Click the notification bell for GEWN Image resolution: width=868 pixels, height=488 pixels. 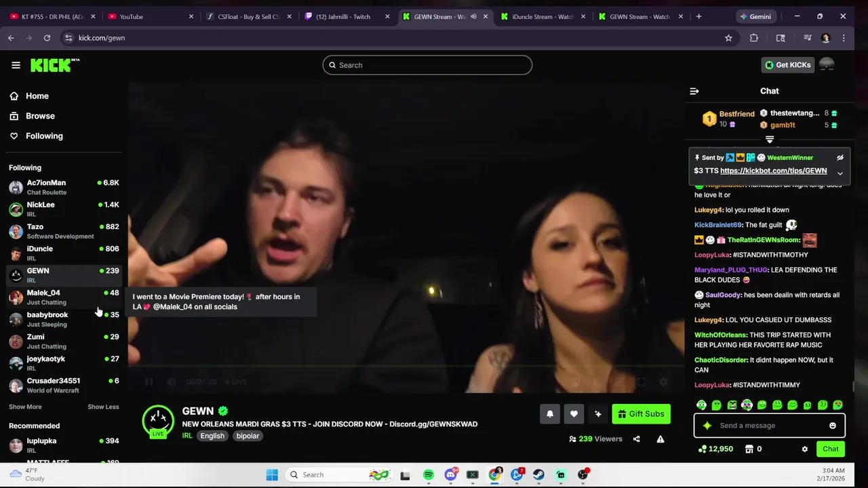coord(550,414)
